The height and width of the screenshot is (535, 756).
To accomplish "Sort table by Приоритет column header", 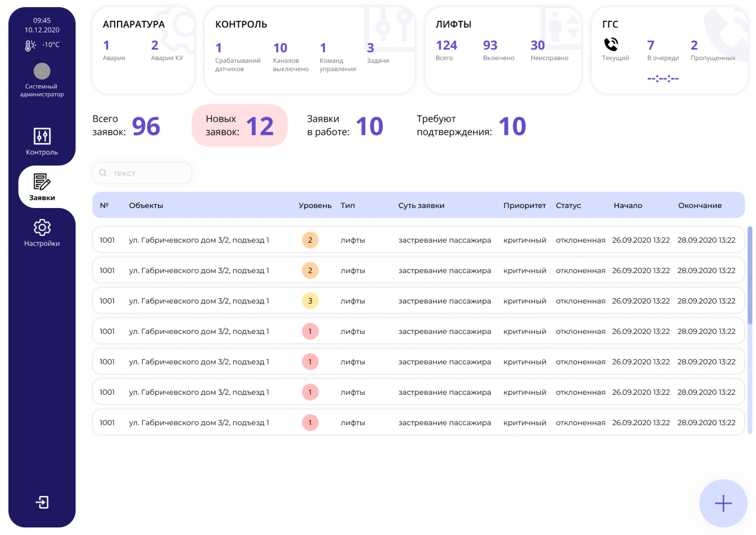I will pyautogui.click(x=524, y=205).
